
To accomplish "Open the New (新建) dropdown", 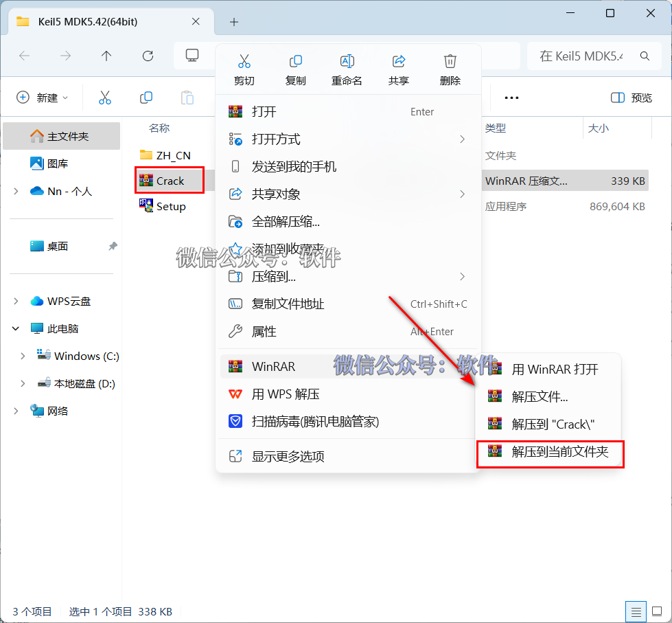I will [x=43, y=98].
